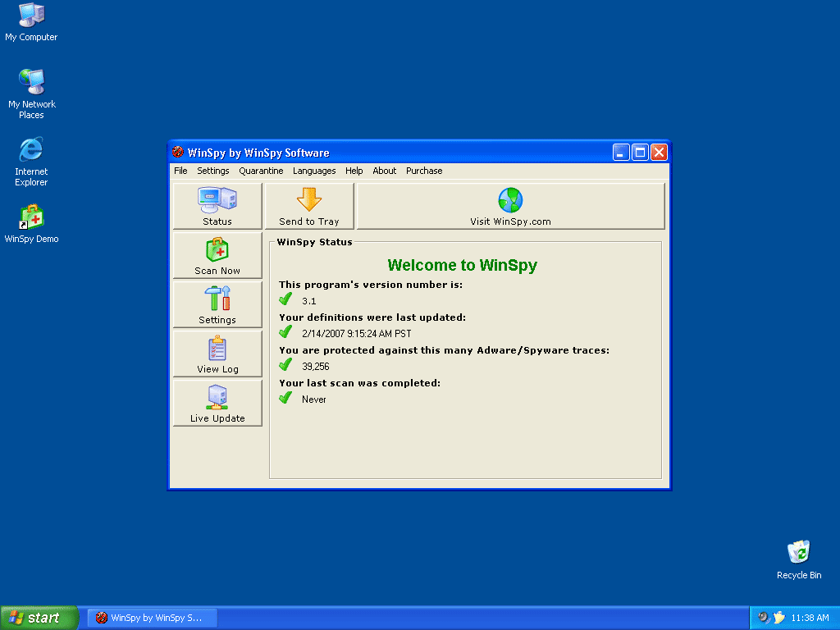840x630 pixels.
Task: Open Settings tools button in sidebar
Action: tap(217, 304)
